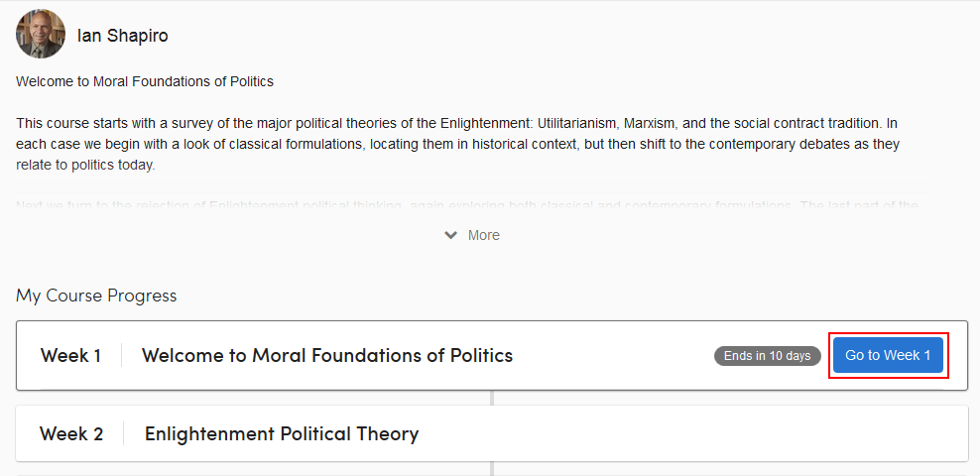Click Ian Shapiro's profile photo
980x476 pixels.
pos(41,35)
